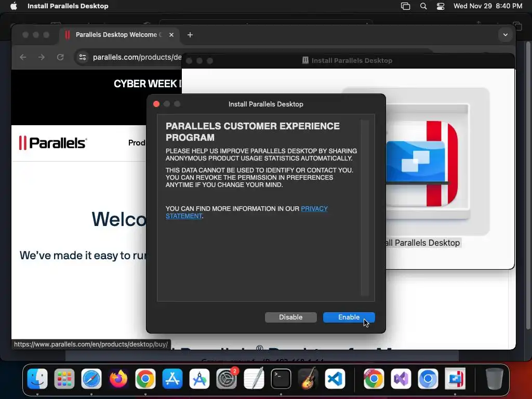Open Google Chrome from the Dock
The width and height of the screenshot is (532, 399).
click(145, 379)
